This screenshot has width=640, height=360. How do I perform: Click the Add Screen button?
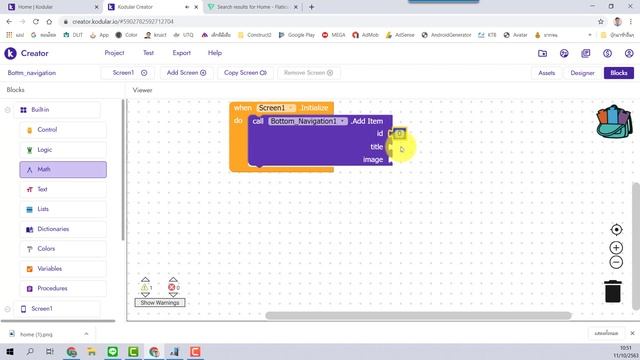click(x=187, y=73)
